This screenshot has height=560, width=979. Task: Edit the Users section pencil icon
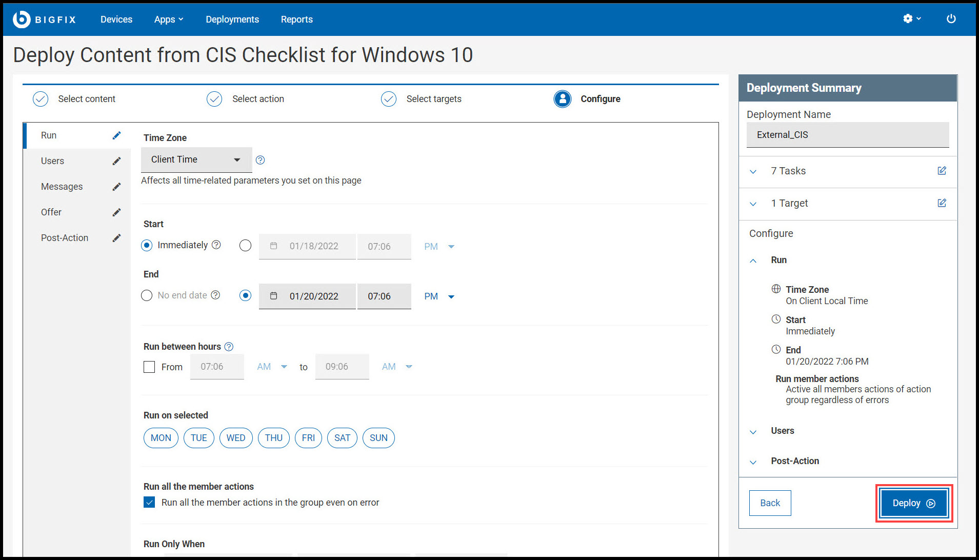pyautogui.click(x=117, y=161)
